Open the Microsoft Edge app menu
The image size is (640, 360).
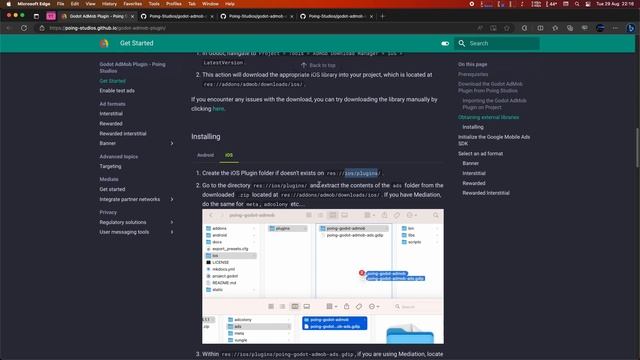coord(34,4)
